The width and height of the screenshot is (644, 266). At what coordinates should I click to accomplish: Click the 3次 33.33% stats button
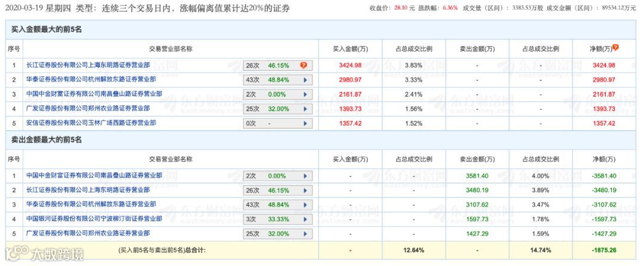[x=278, y=219]
